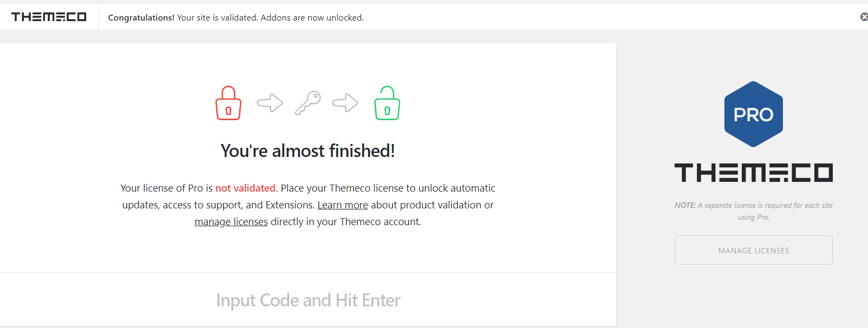Dismiss the congratulations notification banner
Screen dimensions: 868x328
point(864,17)
